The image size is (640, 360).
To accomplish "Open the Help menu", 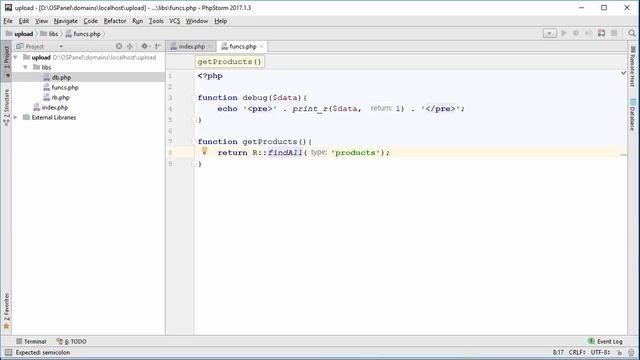I will click(220, 21).
